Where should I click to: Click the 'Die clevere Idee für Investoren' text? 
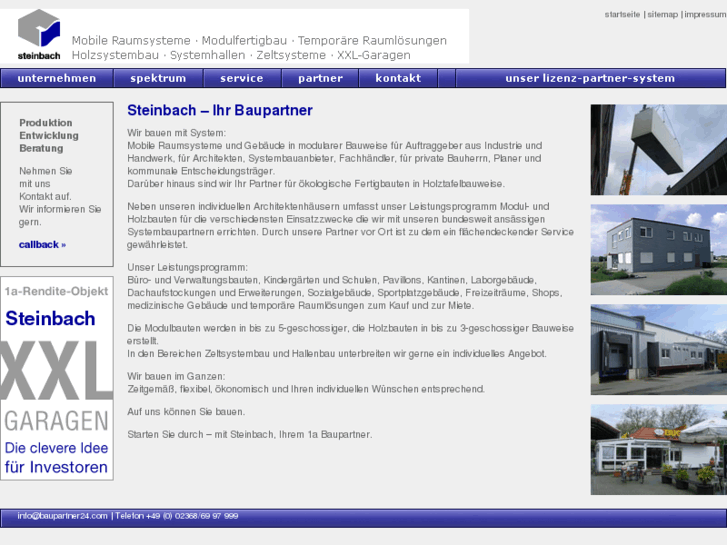[56, 457]
